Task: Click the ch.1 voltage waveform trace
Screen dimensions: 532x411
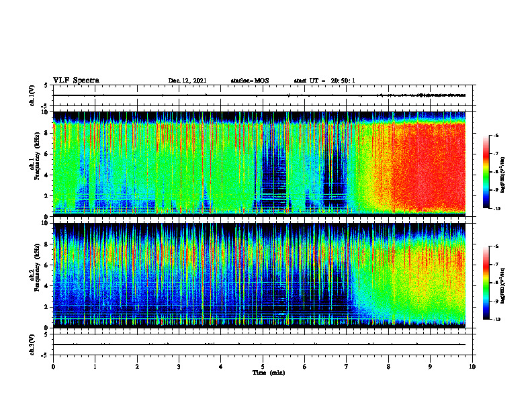Action: [259, 95]
